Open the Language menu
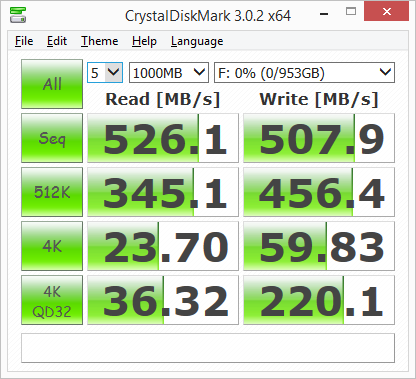 pyautogui.click(x=197, y=41)
